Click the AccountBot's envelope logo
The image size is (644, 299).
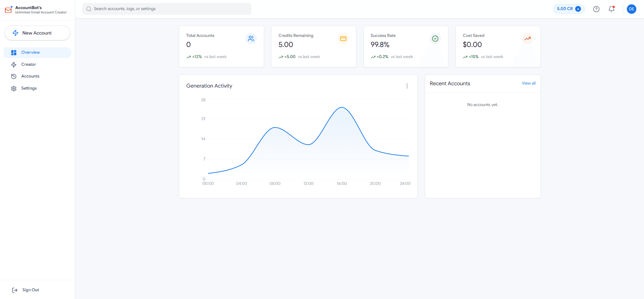pyautogui.click(x=8, y=10)
